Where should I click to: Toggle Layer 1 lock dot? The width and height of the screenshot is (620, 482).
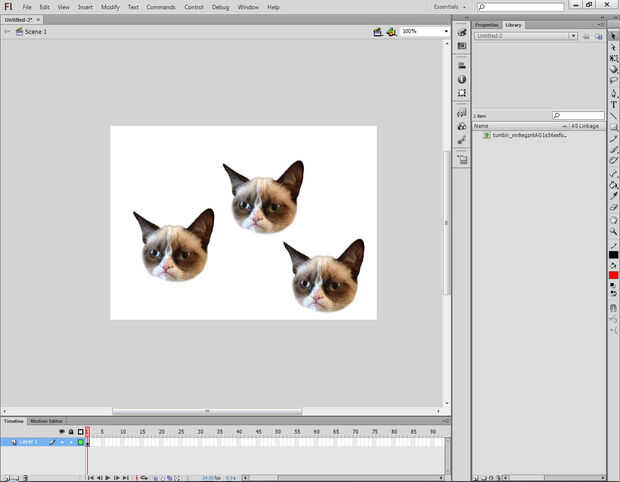pyautogui.click(x=71, y=442)
